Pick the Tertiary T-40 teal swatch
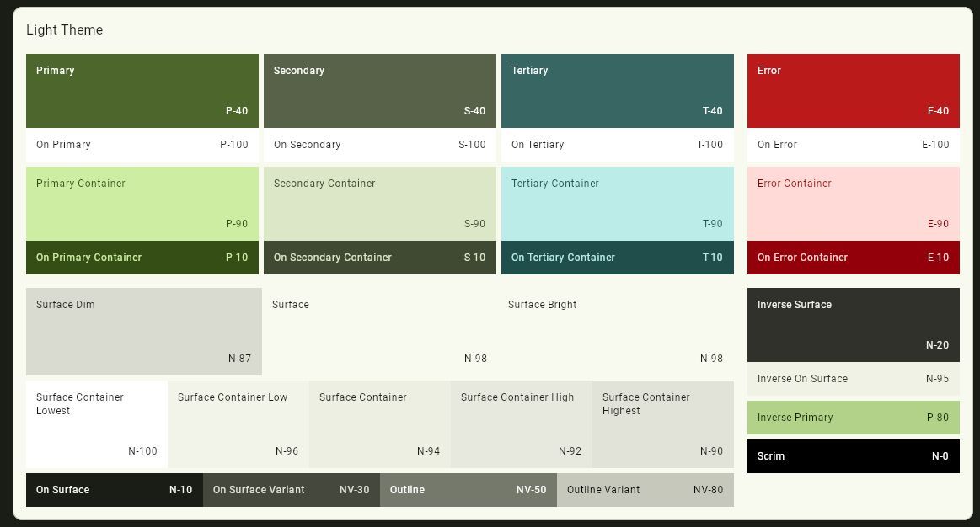The width and height of the screenshot is (980, 527). point(618,91)
